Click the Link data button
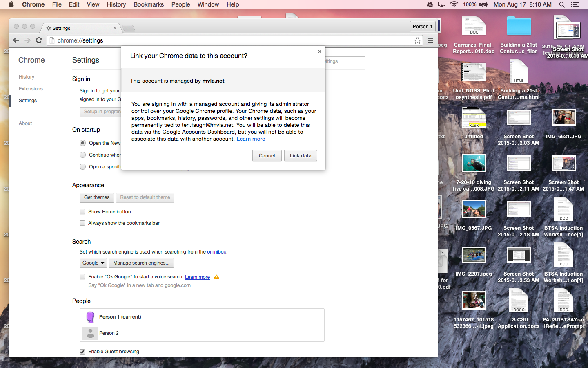 click(301, 156)
